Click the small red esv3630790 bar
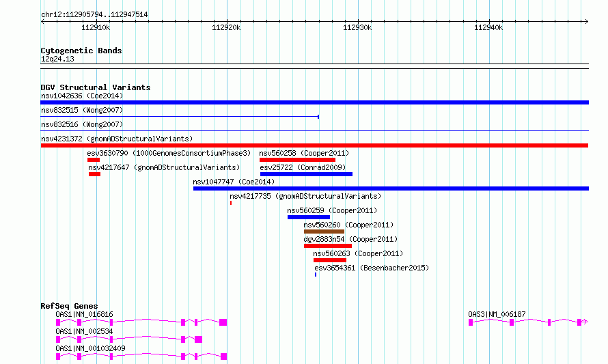The height and width of the screenshot is (364, 608). pyautogui.click(x=94, y=160)
